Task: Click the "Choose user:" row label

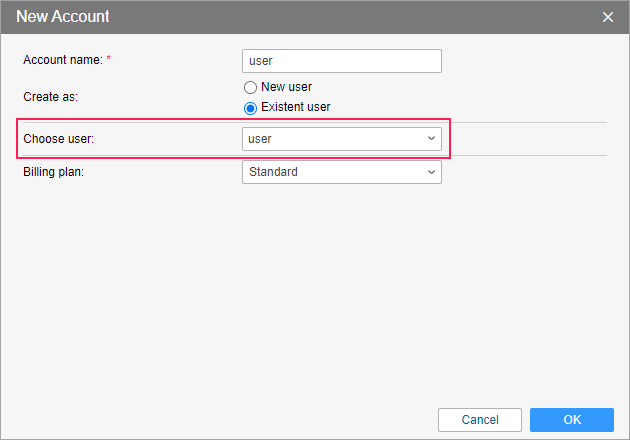Action: pyautogui.click(x=58, y=139)
